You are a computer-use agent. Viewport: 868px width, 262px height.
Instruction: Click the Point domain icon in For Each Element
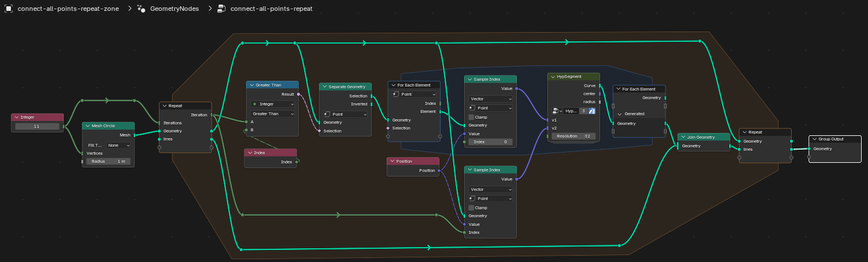(x=396, y=94)
